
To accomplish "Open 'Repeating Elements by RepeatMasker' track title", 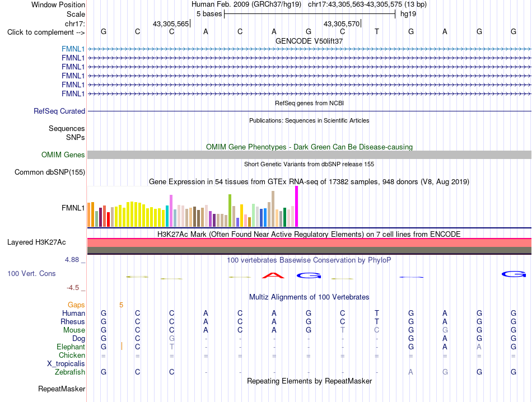I will click(x=309, y=381).
